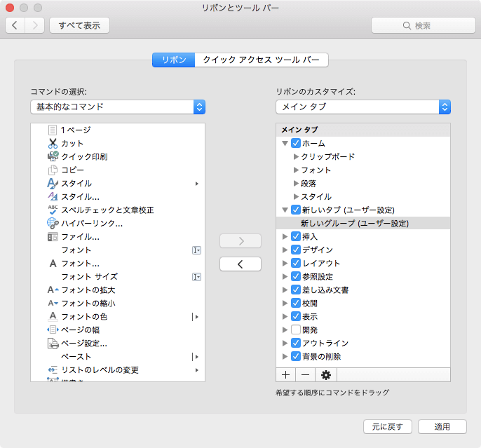Choose the Spell Check (スペルチェックと文章校正) icon
This screenshot has width=481, height=448.
[x=53, y=210]
